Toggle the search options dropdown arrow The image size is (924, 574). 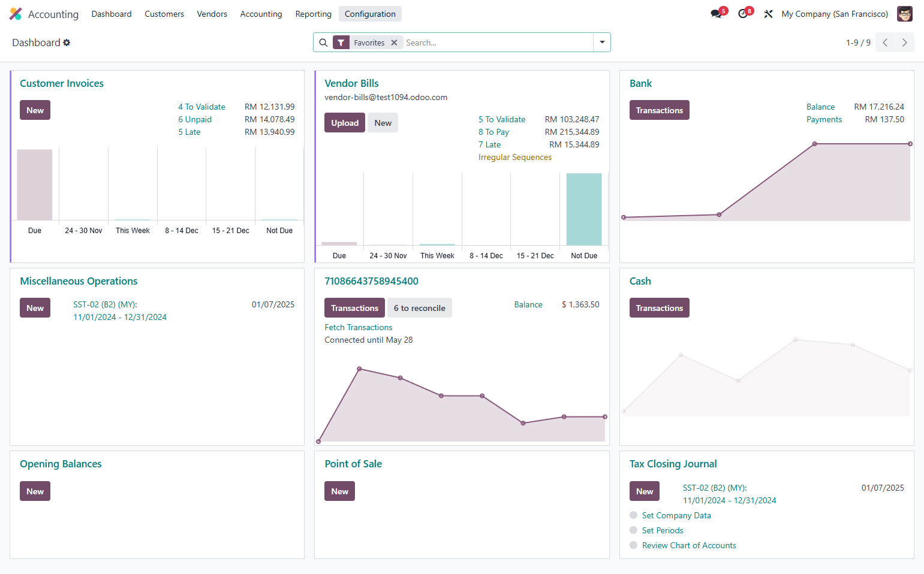point(602,43)
